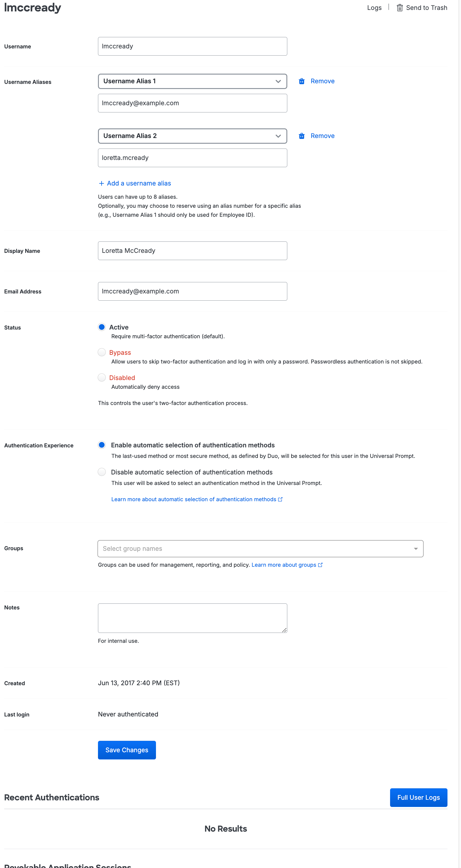Click the trash icon beside Username Alias 1 Remove
461x868 pixels.
(302, 81)
